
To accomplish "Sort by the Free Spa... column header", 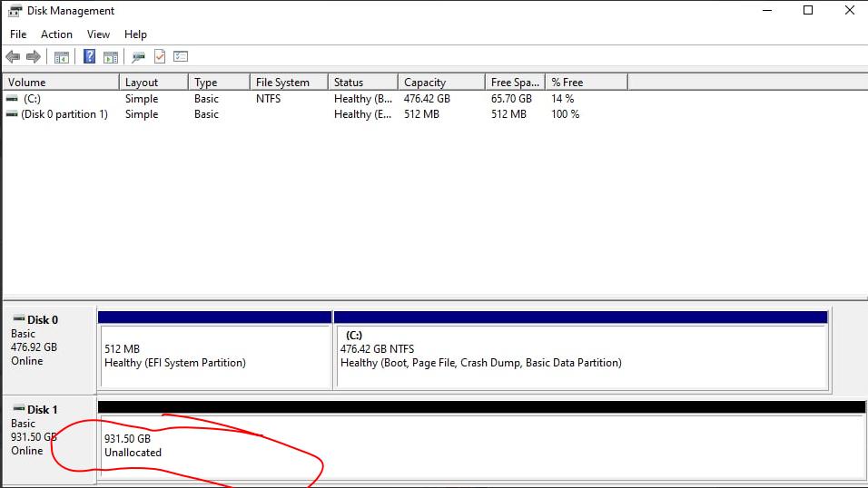I will [515, 82].
